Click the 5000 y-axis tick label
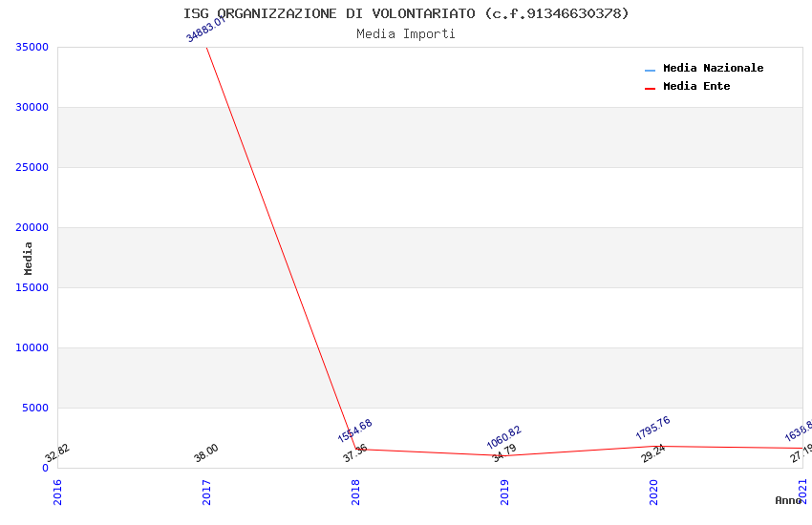This screenshot has height=525, width=812. [x=35, y=408]
